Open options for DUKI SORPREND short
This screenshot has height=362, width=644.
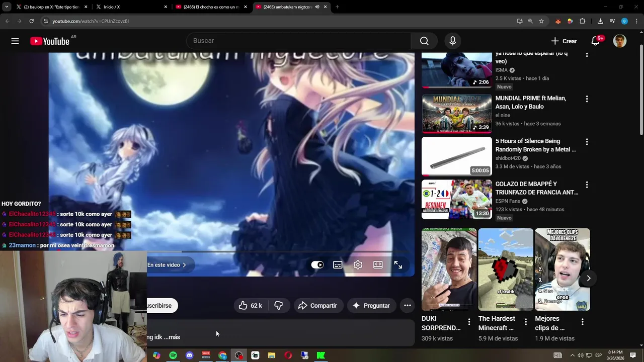(x=469, y=322)
